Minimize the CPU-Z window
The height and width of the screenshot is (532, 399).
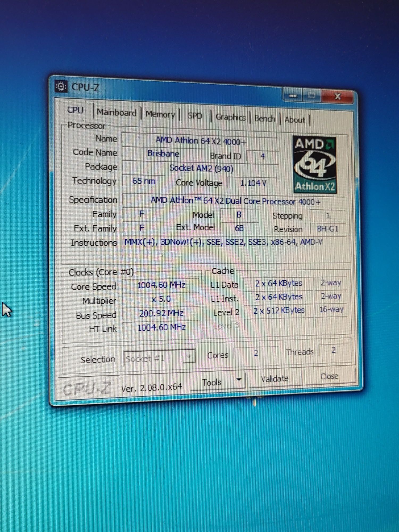pos(293,95)
